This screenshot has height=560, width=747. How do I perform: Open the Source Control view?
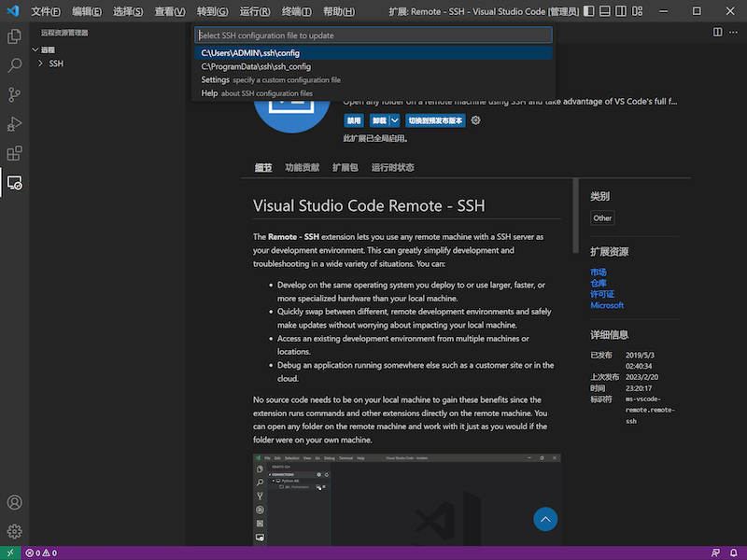(14, 96)
